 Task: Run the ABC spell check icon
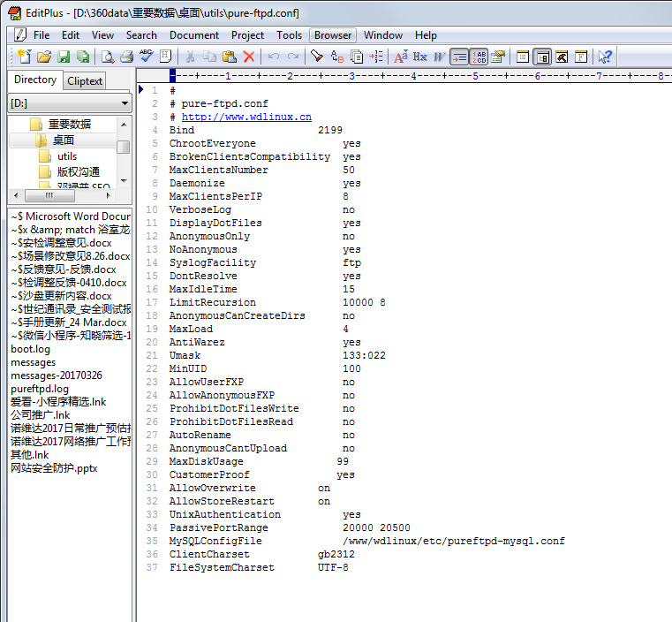pos(146,57)
